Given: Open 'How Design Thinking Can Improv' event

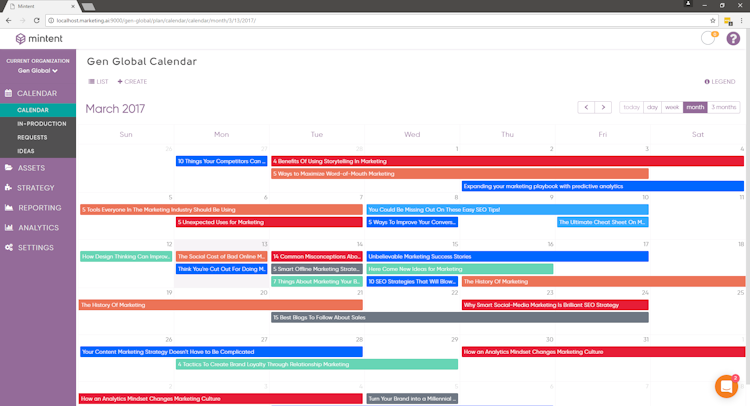Looking at the screenshot, I should pos(126,256).
